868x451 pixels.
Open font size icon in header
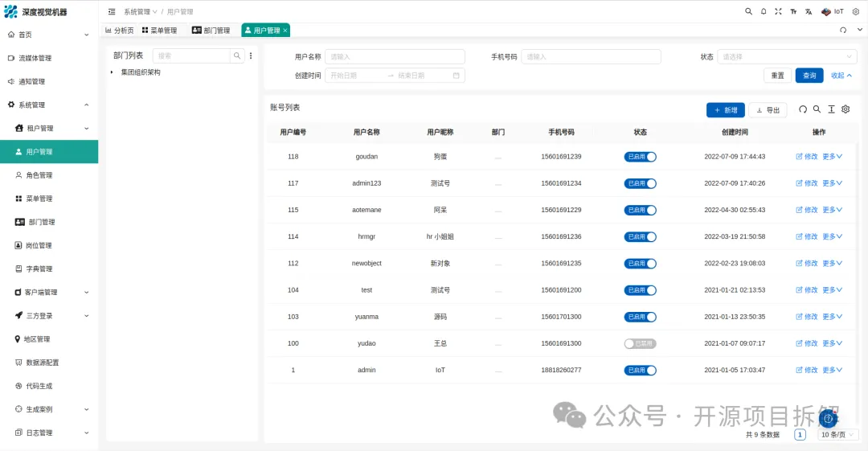(793, 11)
